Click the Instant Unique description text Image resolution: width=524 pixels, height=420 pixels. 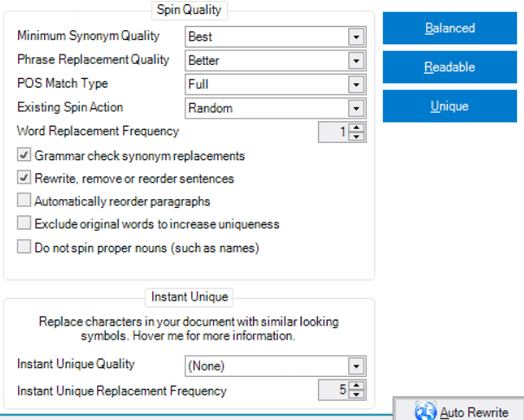(x=189, y=328)
